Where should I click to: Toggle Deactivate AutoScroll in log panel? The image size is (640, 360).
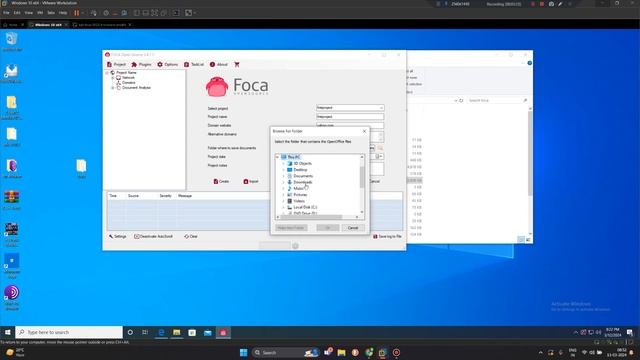(153, 236)
